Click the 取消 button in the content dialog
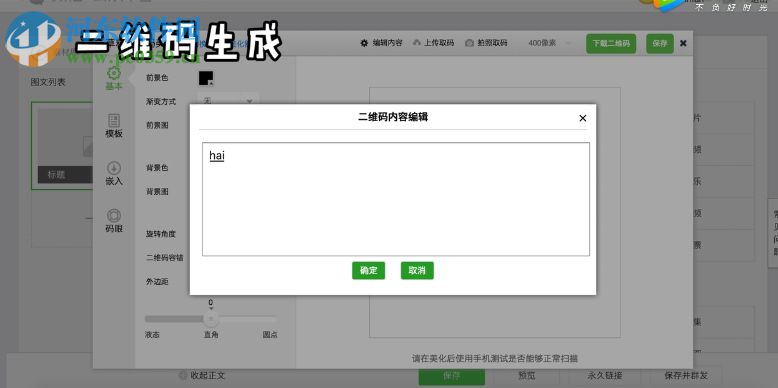This screenshot has width=778, height=388. point(417,270)
